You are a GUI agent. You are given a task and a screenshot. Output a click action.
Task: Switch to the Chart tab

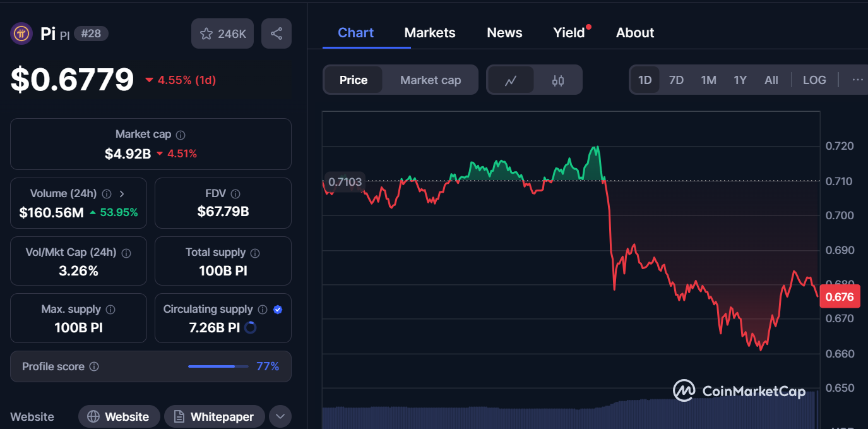356,33
